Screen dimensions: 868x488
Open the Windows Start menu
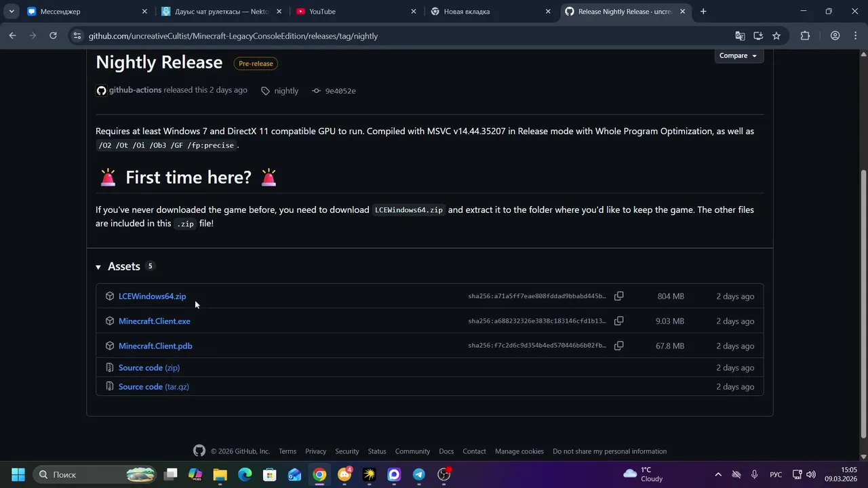18,474
